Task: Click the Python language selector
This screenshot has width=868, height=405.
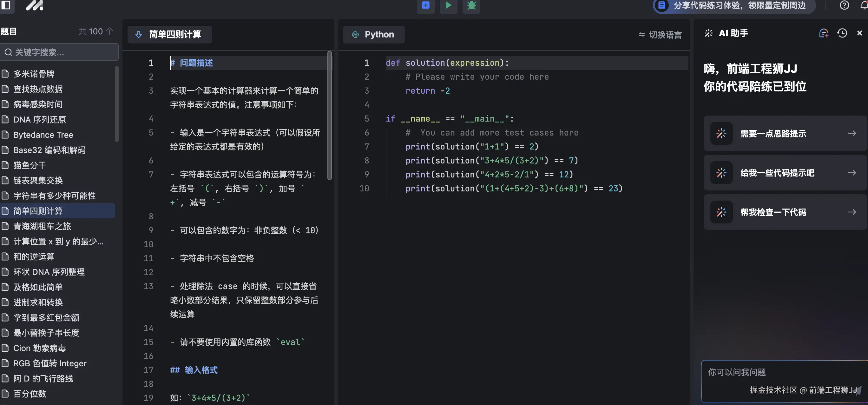Action: pos(373,34)
